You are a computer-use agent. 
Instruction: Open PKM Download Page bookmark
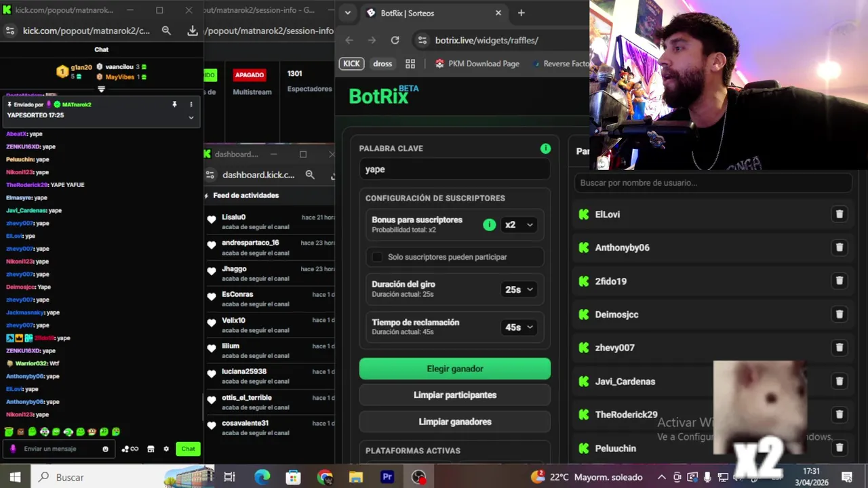click(x=477, y=64)
